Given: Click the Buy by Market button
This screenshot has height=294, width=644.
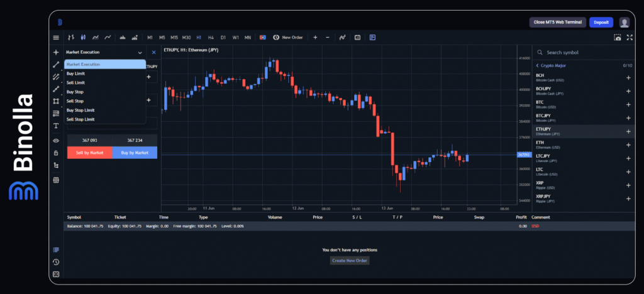Looking at the screenshot, I should tap(135, 152).
